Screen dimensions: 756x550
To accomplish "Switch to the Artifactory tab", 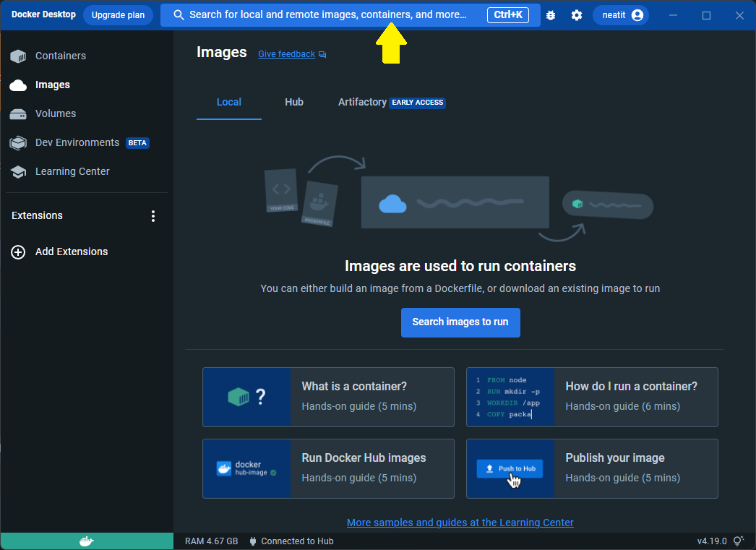I will [x=362, y=102].
